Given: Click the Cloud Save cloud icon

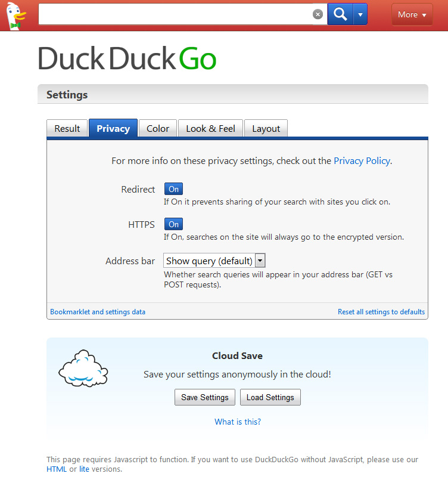Looking at the screenshot, I should point(83,368).
